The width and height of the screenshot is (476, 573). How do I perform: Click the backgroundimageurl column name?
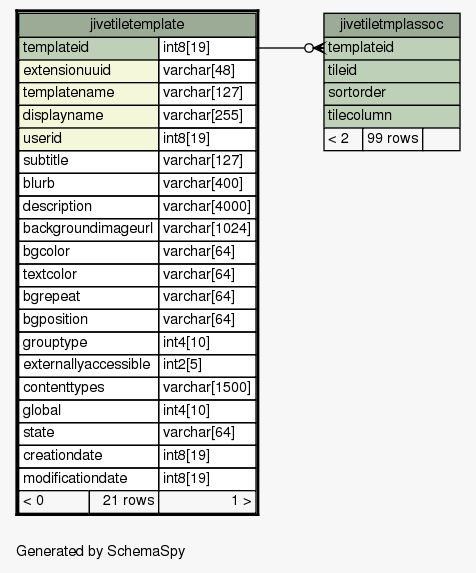pos(89,229)
